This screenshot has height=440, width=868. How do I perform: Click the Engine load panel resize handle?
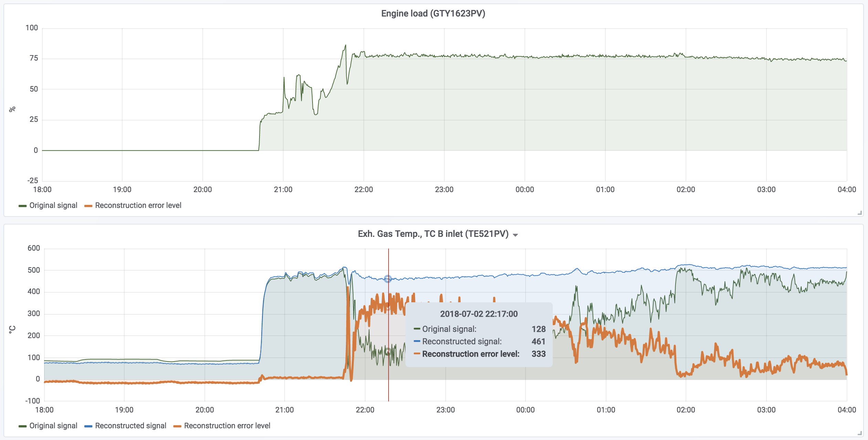(x=859, y=213)
